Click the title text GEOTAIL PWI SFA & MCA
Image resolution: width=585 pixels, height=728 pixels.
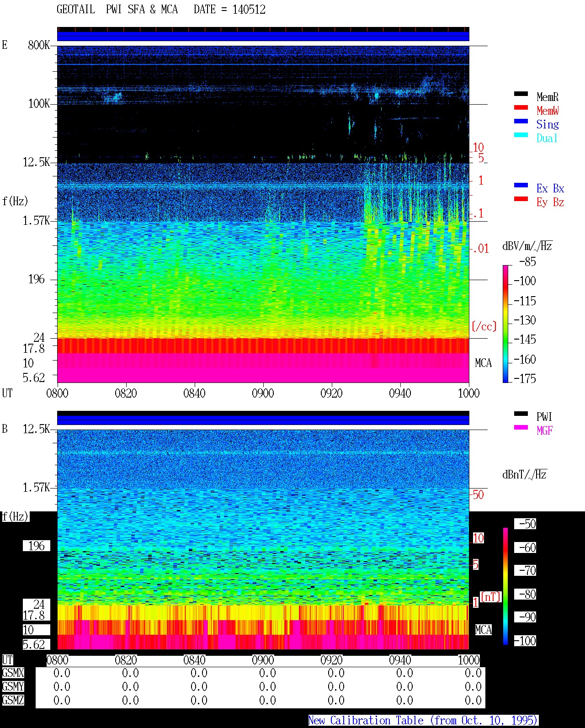coord(117,10)
